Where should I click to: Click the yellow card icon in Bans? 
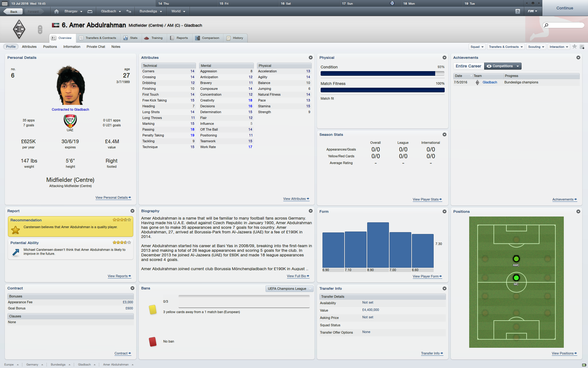[x=153, y=309]
